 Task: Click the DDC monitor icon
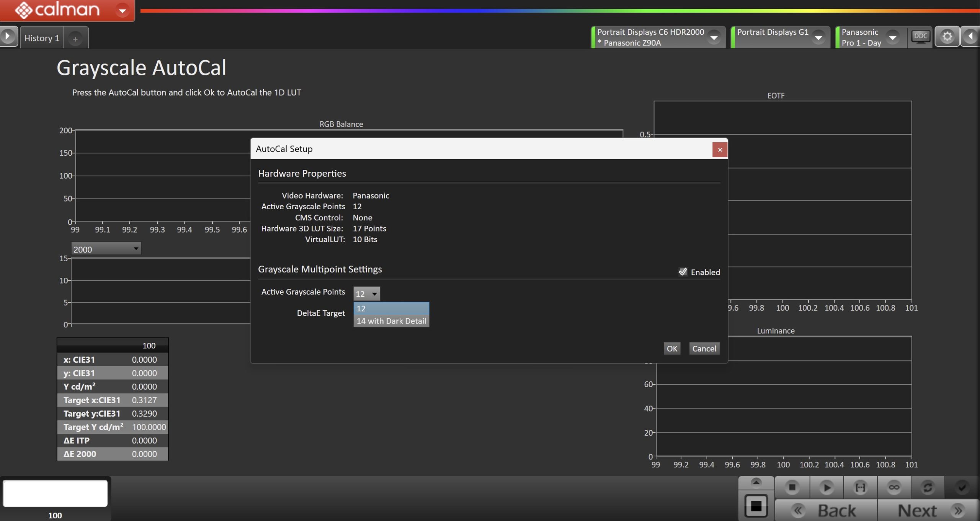click(920, 37)
